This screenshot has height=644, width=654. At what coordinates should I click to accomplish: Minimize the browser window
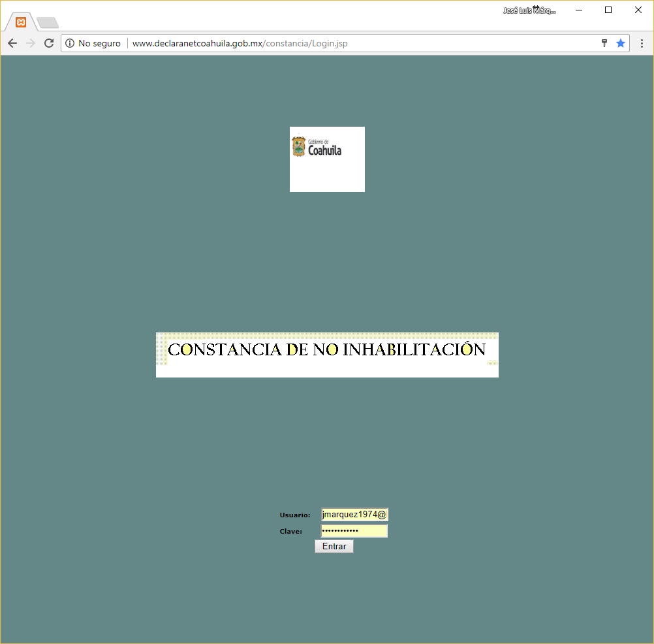coord(578,10)
